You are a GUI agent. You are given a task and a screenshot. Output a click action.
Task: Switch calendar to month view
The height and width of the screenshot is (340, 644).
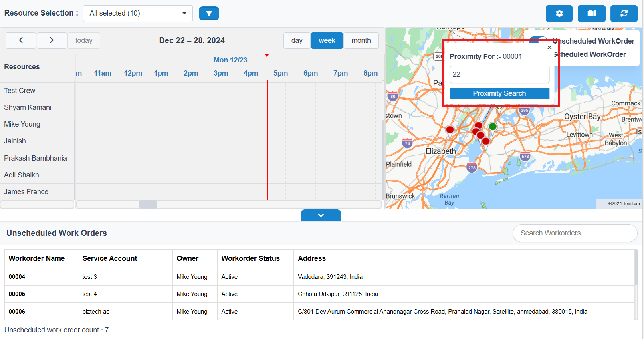361,40
